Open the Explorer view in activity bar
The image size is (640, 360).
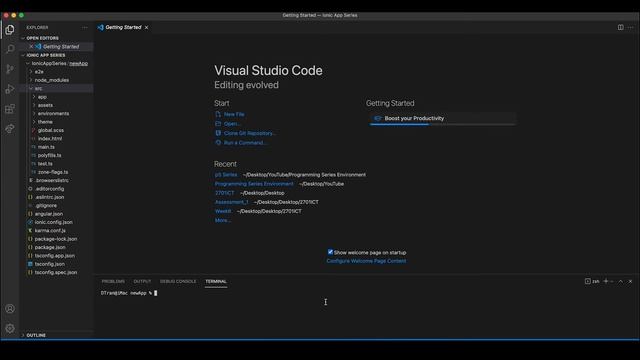point(10,30)
